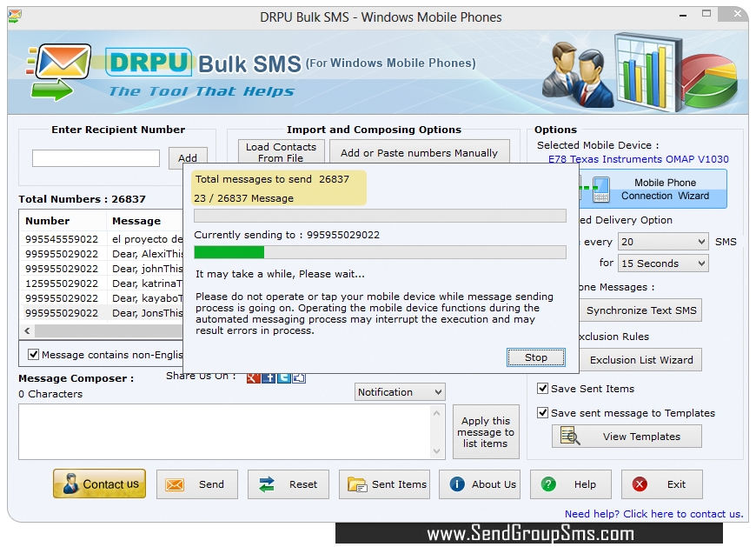Click the Reset button label
The image size is (756, 547).
303,484
